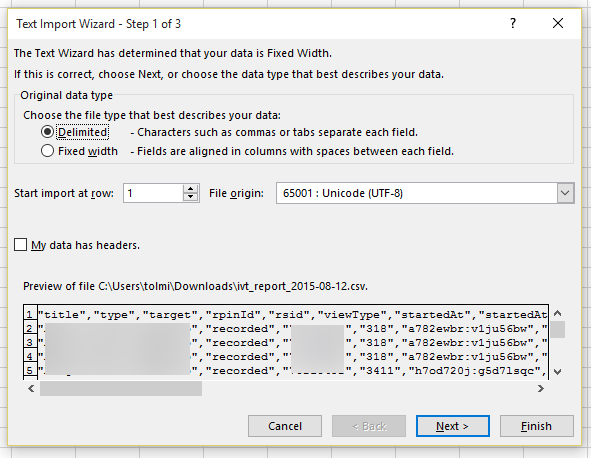591x458 pixels.
Task: Cancel the text import
Action: point(285,426)
